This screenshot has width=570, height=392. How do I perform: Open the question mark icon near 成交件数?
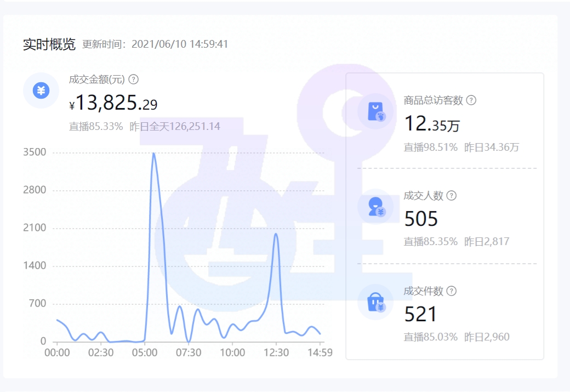point(452,291)
